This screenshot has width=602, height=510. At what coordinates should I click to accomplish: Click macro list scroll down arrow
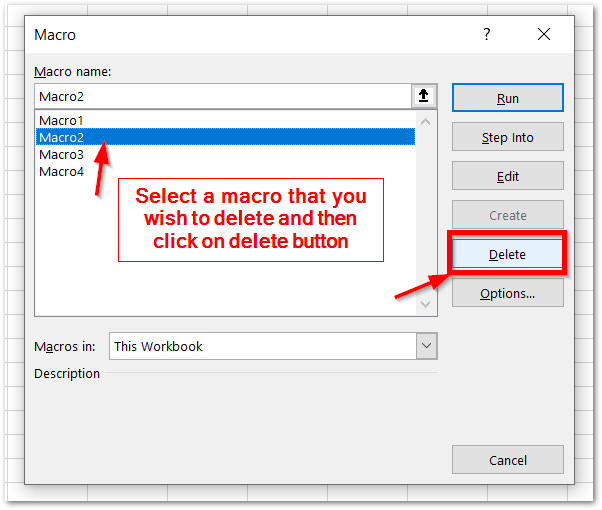(x=425, y=304)
